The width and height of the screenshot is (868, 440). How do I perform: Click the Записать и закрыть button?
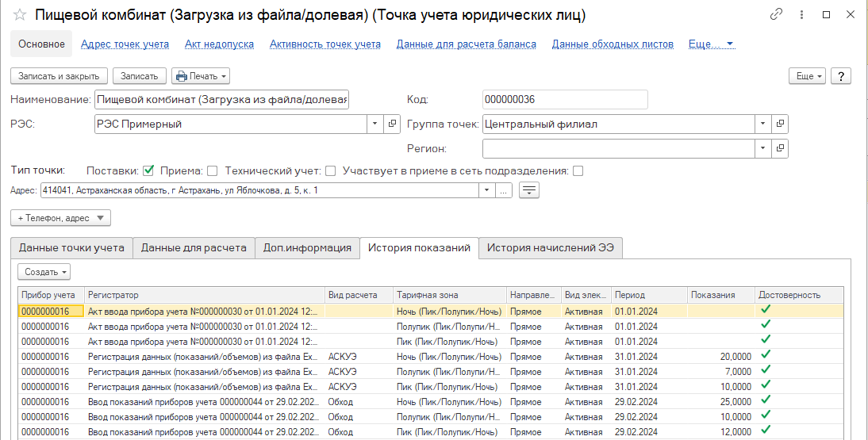pyautogui.click(x=59, y=76)
